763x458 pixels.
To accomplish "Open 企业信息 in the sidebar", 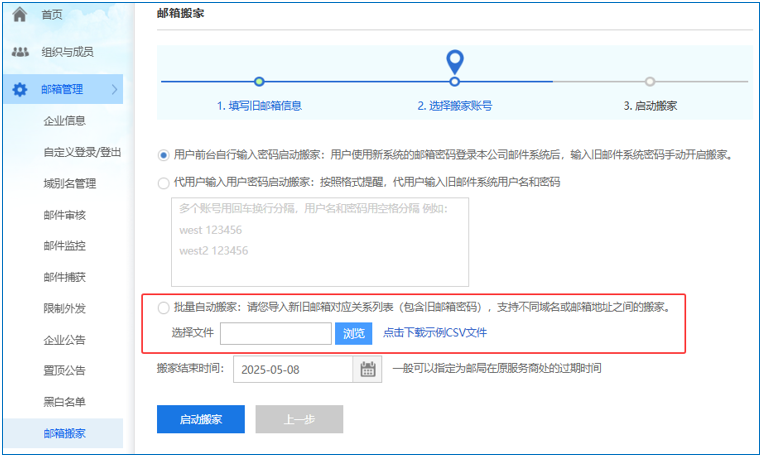I will (x=64, y=121).
